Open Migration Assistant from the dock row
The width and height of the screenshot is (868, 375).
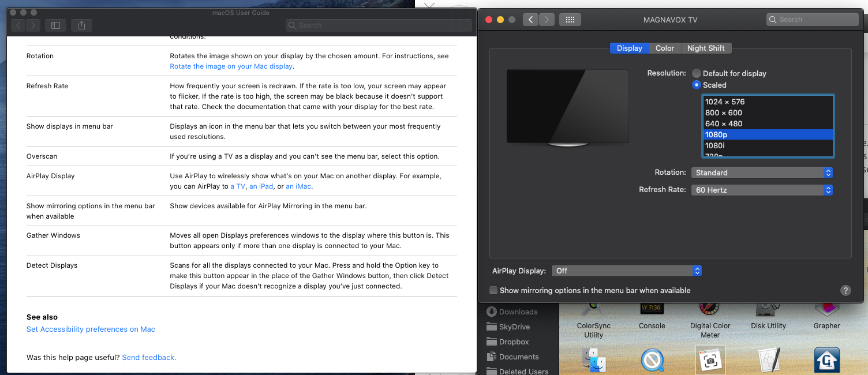click(593, 360)
